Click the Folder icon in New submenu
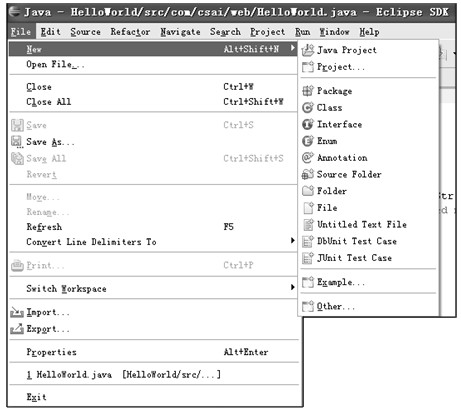Screen dimensions: 461x413 (308, 191)
